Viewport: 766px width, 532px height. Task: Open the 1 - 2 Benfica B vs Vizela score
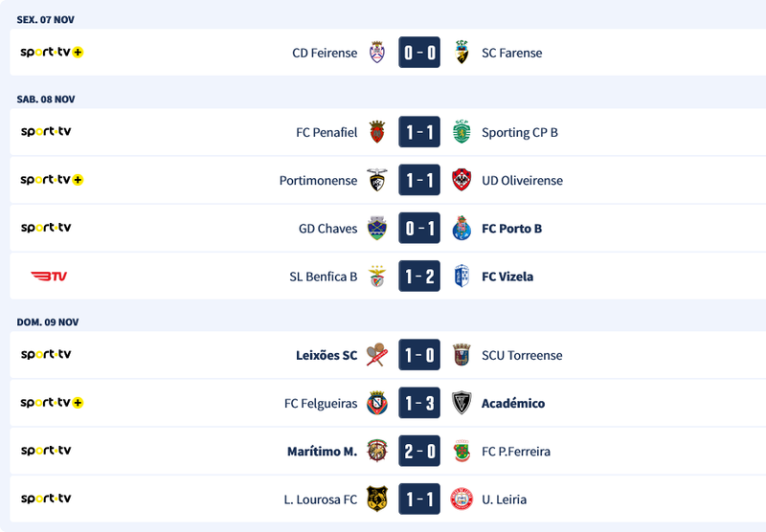pyautogui.click(x=419, y=277)
